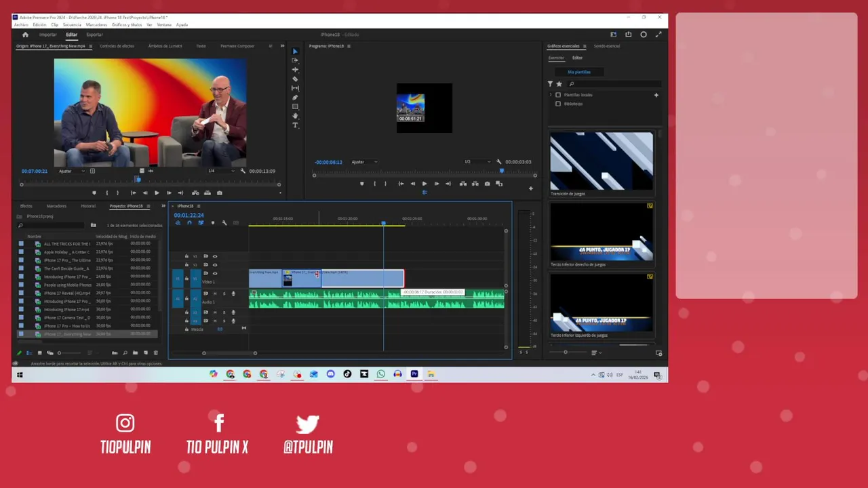The height and width of the screenshot is (488, 868).
Task: Open the iPhone18 timeline panel menu
Action: 199,206
